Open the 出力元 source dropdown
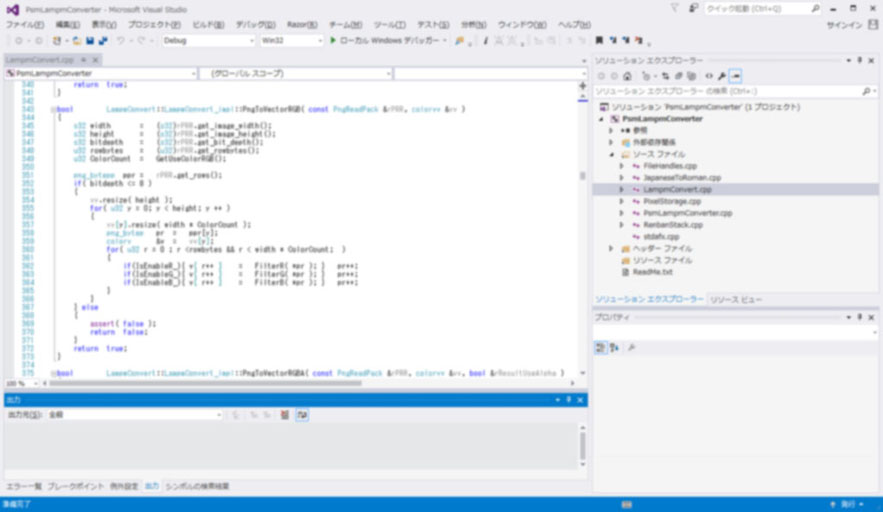Image resolution: width=883 pixels, height=512 pixels. 135,415
